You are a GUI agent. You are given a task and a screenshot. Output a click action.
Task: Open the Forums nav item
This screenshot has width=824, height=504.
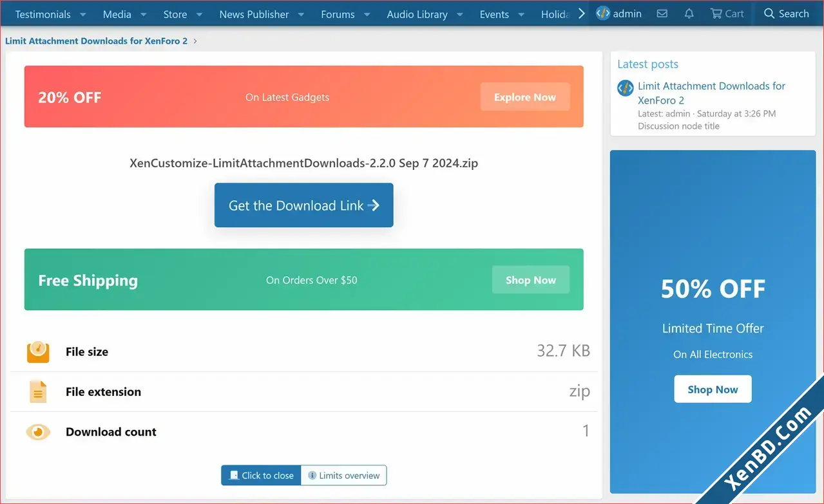coord(338,14)
